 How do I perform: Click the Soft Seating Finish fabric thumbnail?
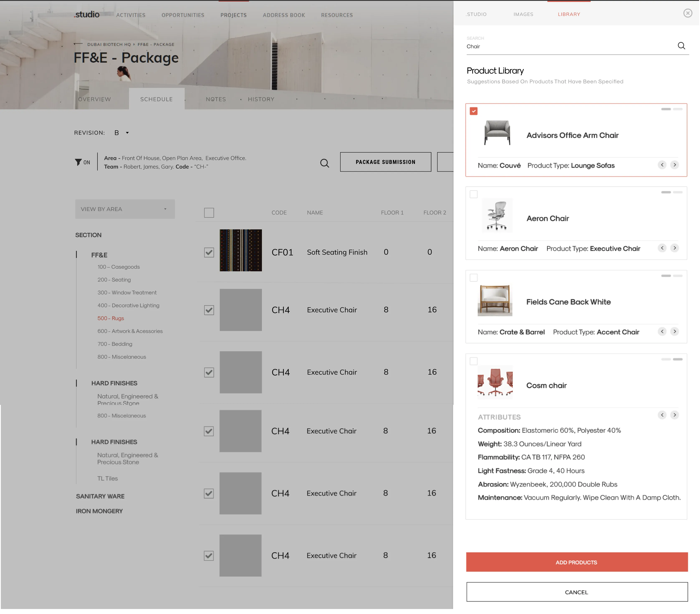coord(240,250)
